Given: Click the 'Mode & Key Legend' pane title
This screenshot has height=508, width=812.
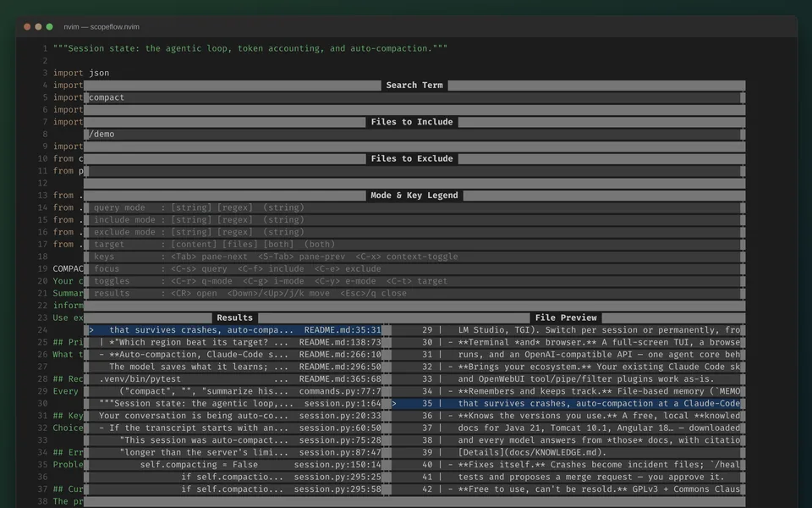Looking at the screenshot, I should pos(414,196).
